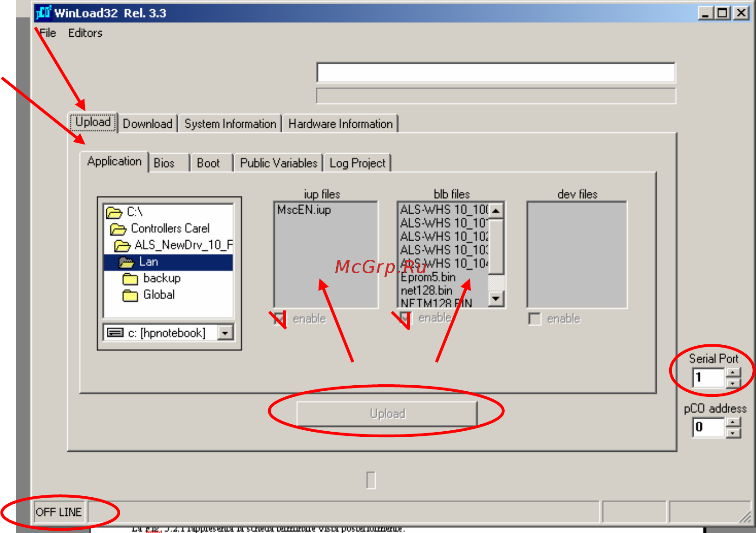
Task: Click the WinLoad32 title bar icon
Action: pos(43,13)
